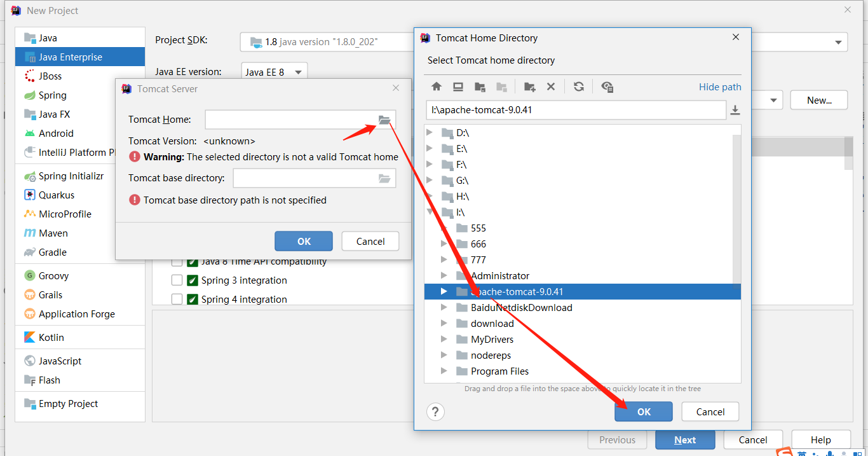This screenshot has height=456, width=868.
Task: Create new folder in directory chooser
Action: [529, 86]
